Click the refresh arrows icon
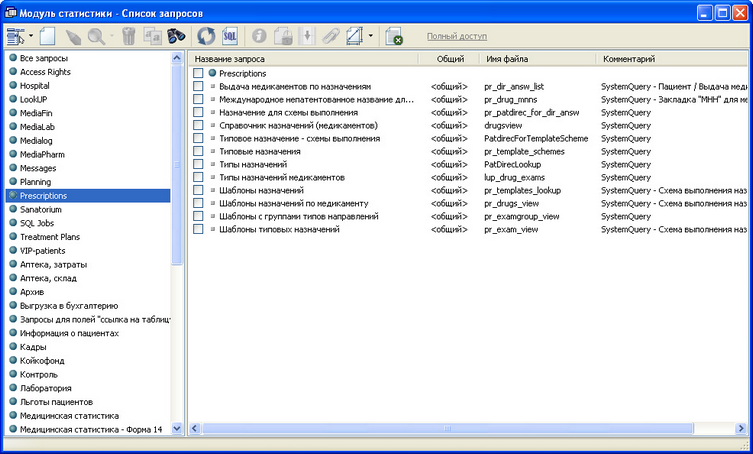753x454 pixels. 206,36
